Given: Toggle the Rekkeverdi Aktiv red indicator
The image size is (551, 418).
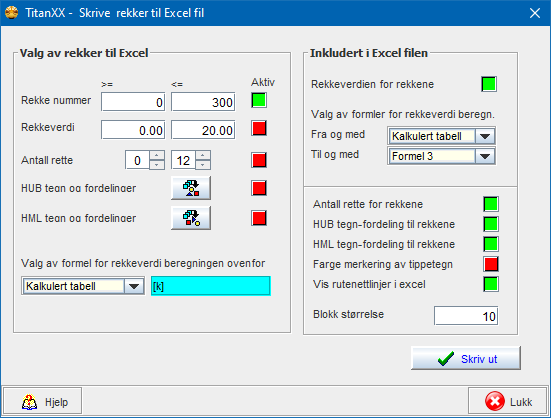Looking at the screenshot, I should click(259, 128).
